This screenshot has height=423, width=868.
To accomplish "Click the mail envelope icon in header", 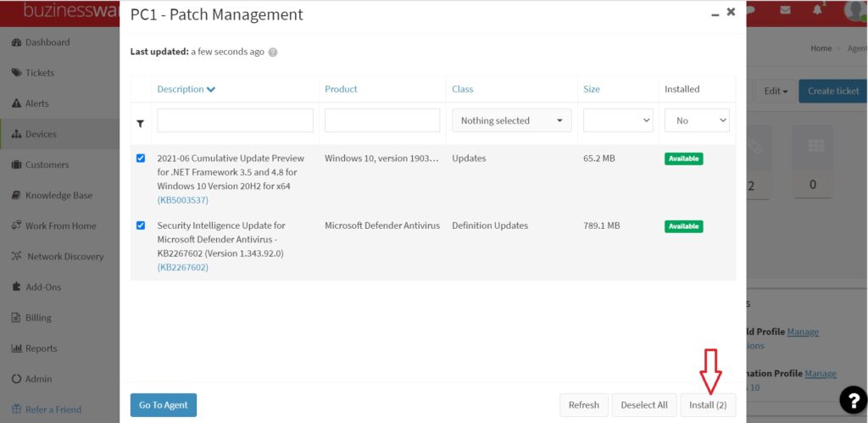I will [x=785, y=10].
